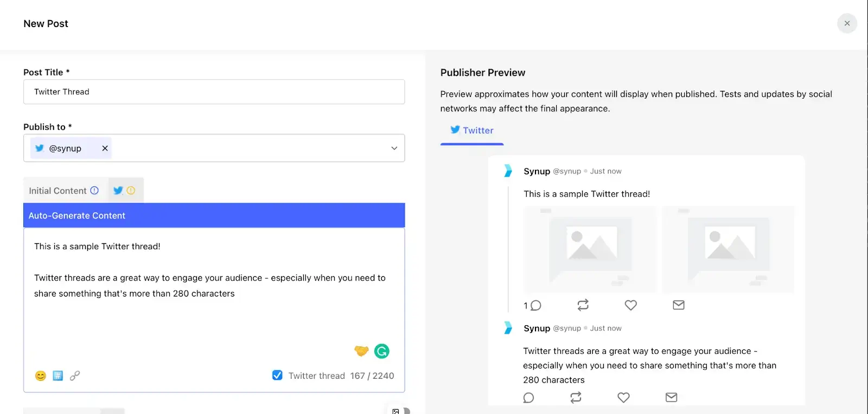Select the first image placeholder thumbnail
The height and width of the screenshot is (414, 868).
[590, 249]
